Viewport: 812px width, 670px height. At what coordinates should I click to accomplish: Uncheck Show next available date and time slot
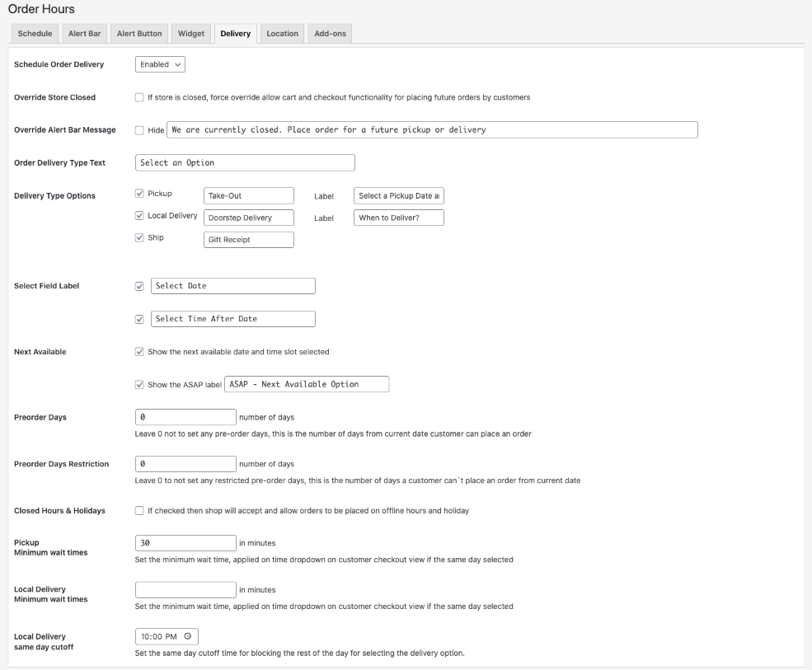click(139, 352)
